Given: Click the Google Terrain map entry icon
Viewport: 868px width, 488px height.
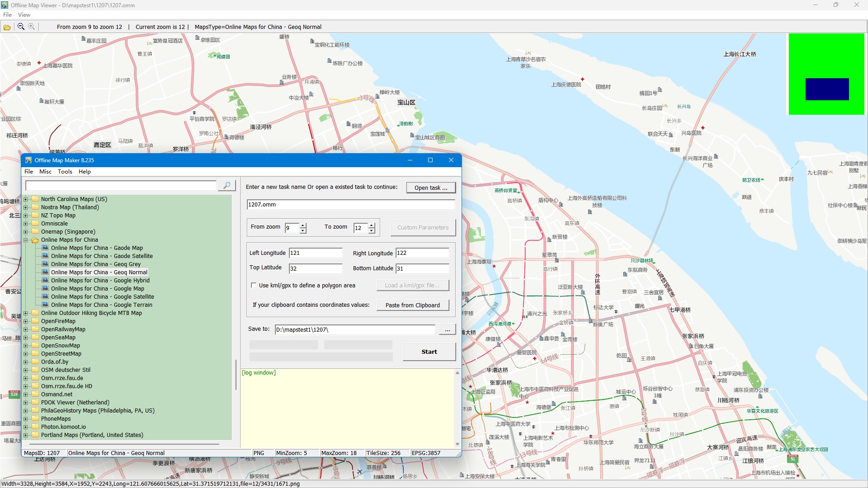Looking at the screenshot, I should (x=45, y=305).
